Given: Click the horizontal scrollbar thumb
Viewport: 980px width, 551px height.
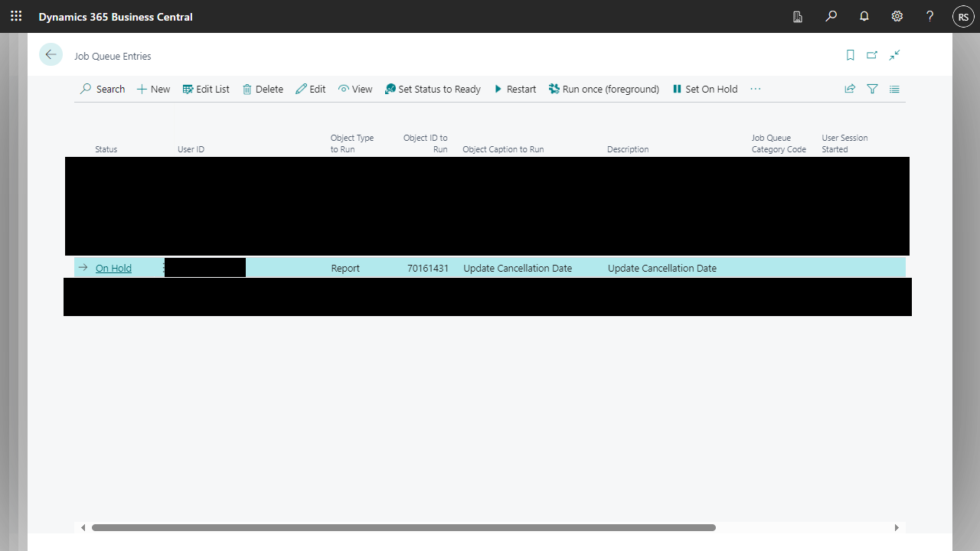Looking at the screenshot, I should click(x=403, y=527).
